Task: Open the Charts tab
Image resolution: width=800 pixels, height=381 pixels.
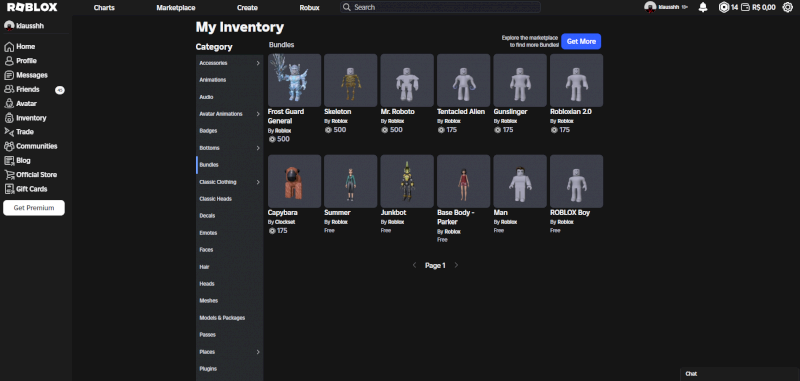Action: pos(104,8)
